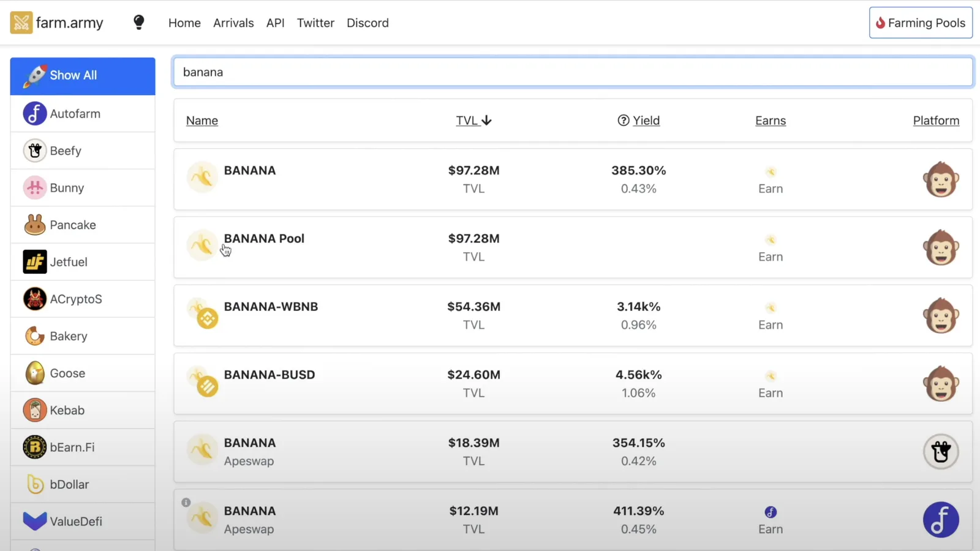
Task: Open the BANANA Pool name text
Action: pyautogui.click(x=264, y=239)
